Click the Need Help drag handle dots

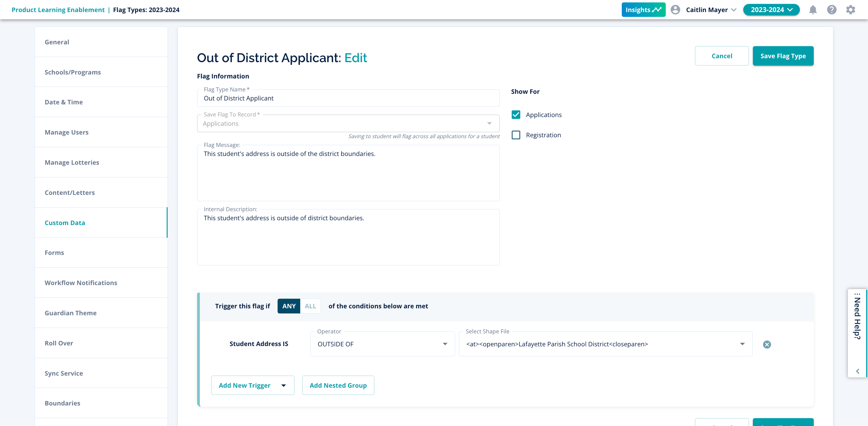[x=857, y=294]
